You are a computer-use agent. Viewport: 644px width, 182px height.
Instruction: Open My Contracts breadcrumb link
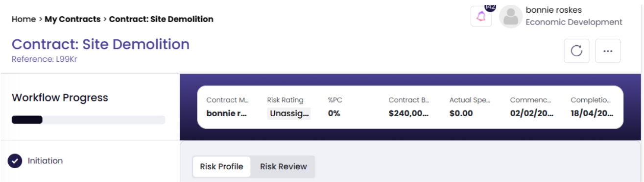(72, 19)
